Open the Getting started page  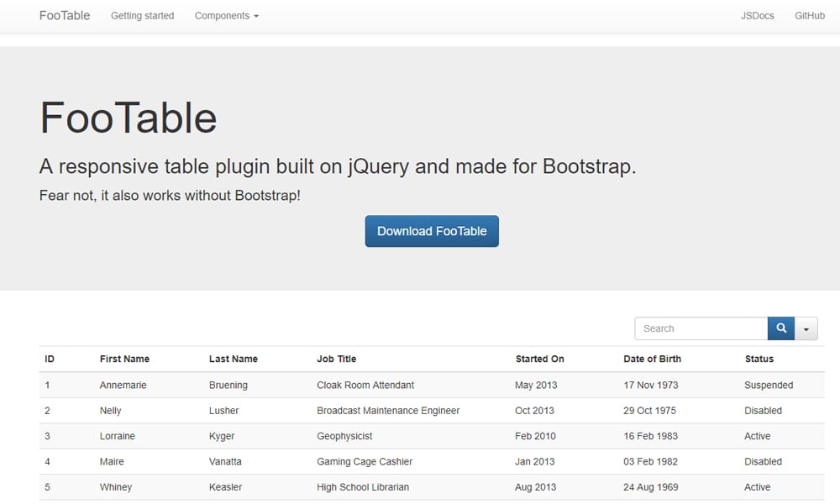pos(142,15)
